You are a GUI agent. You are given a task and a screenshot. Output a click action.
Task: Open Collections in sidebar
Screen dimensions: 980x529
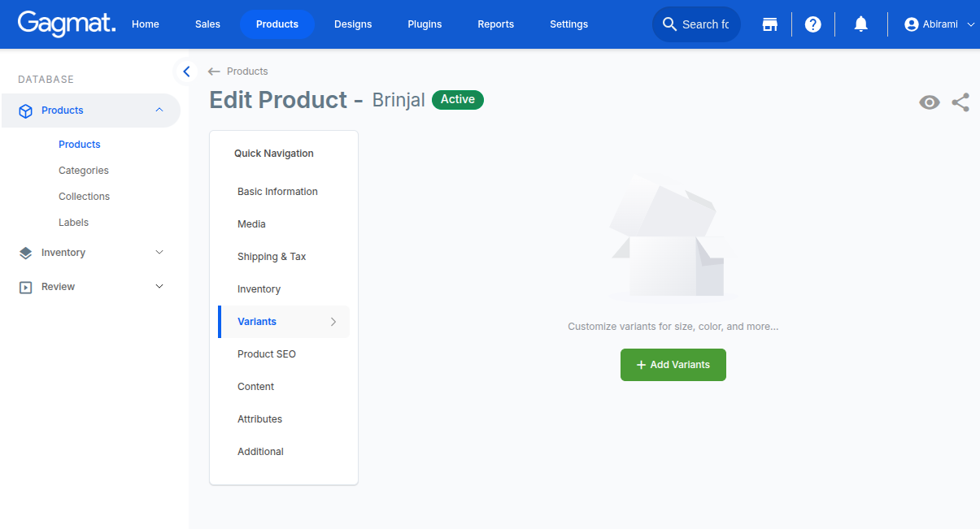tap(85, 197)
